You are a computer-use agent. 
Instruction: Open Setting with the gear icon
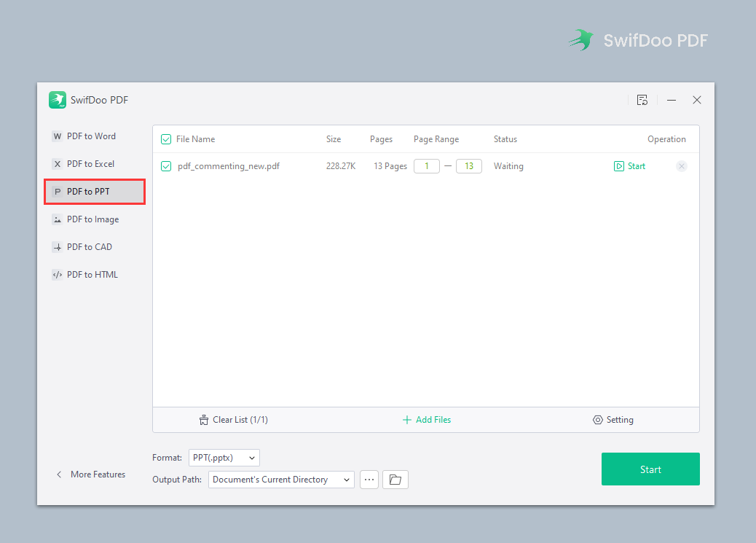(x=598, y=420)
